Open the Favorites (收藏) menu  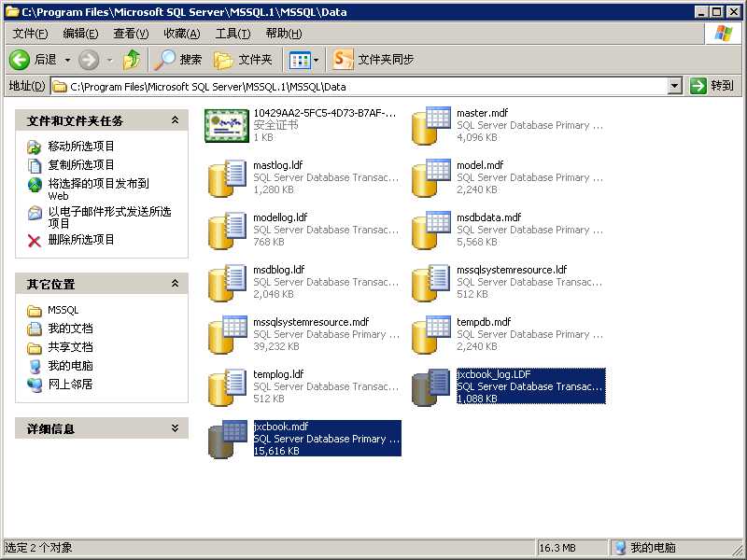pyautogui.click(x=181, y=34)
